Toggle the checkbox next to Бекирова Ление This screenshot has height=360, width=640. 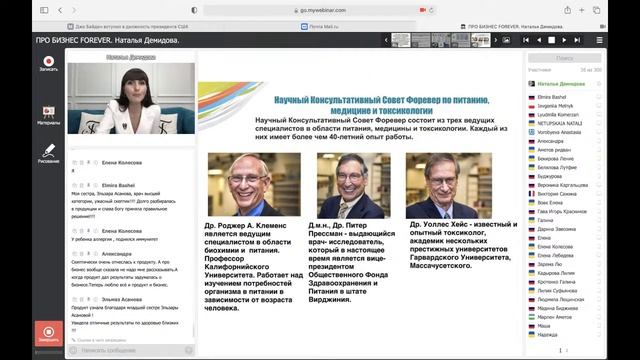coord(599,158)
